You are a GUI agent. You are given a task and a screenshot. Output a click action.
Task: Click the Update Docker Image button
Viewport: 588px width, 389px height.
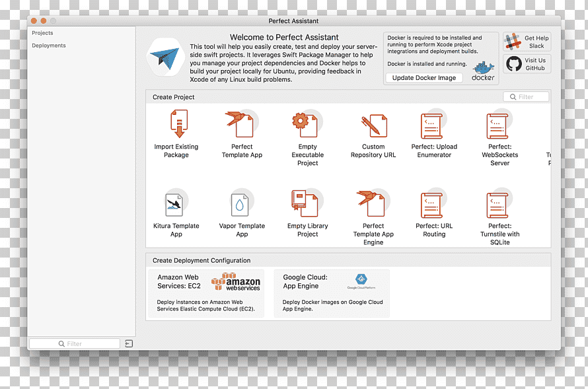point(423,77)
